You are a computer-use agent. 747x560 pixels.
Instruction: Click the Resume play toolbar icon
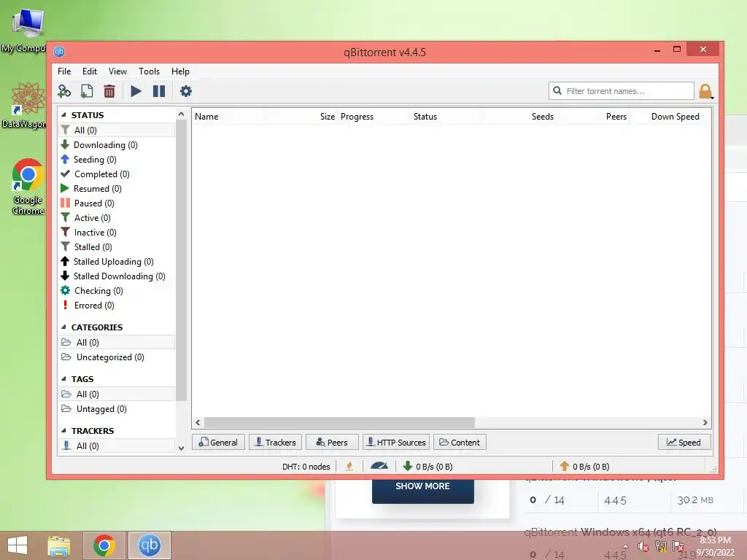click(x=136, y=91)
